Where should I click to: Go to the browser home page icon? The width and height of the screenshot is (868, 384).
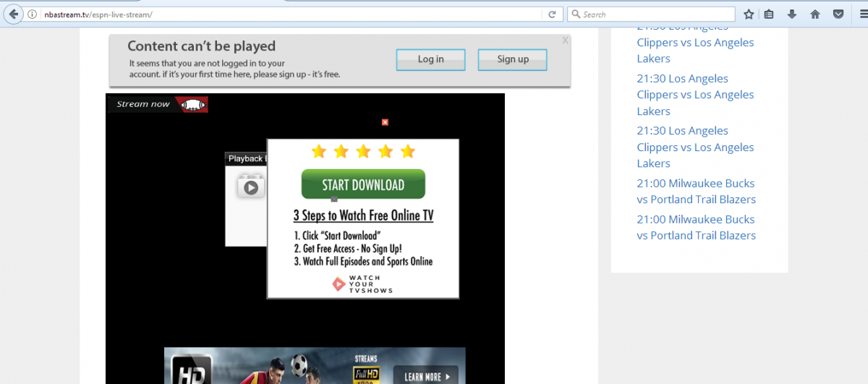[815, 14]
